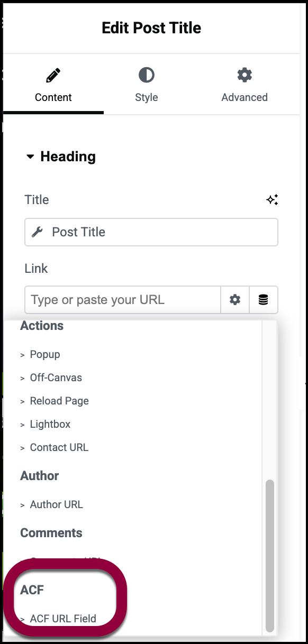Image resolution: width=308 pixels, height=644 pixels.
Task: Click the gear icon above Advanced
Action: [244, 75]
